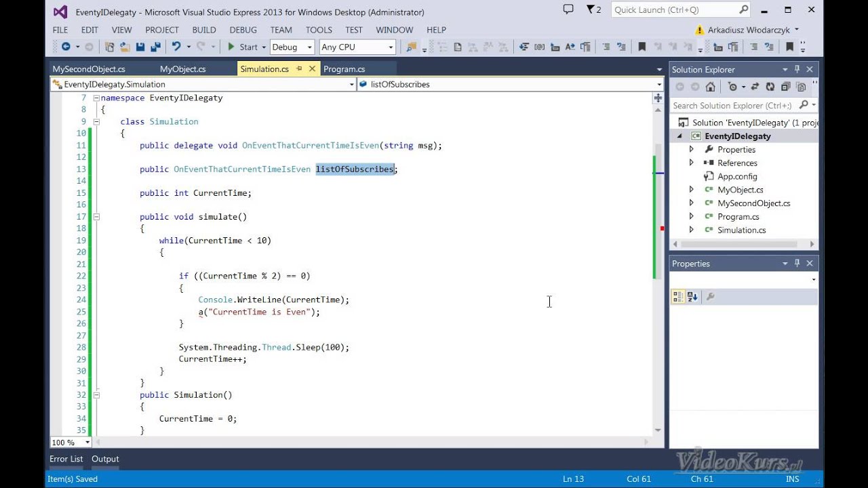Expand the Program.cs tree node
The width and height of the screenshot is (868, 488).
tap(691, 217)
